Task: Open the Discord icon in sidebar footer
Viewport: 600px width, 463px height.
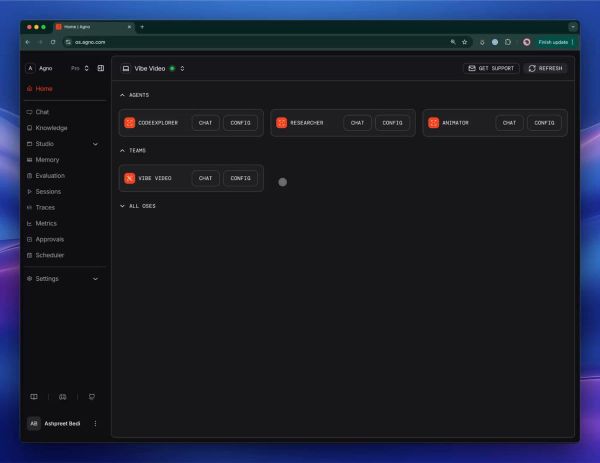Action: click(x=63, y=397)
